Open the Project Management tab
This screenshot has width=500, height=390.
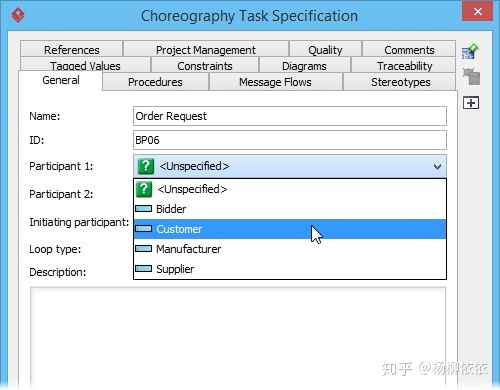(206, 49)
